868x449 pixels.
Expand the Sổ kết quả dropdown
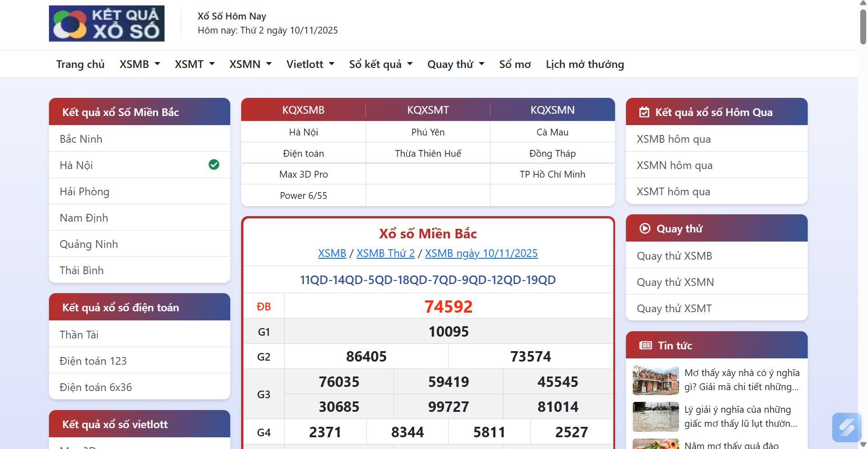click(380, 64)
